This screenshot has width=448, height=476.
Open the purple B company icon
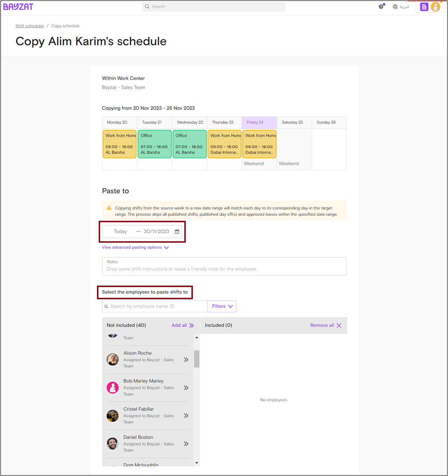click(424, 7)
